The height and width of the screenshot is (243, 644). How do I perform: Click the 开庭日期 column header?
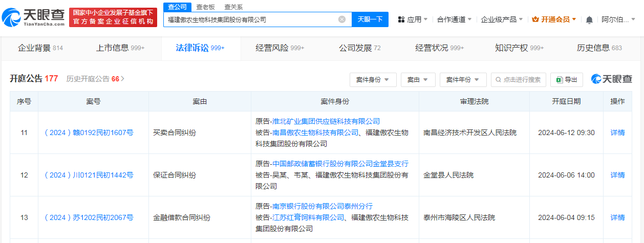tap(566, 101)
